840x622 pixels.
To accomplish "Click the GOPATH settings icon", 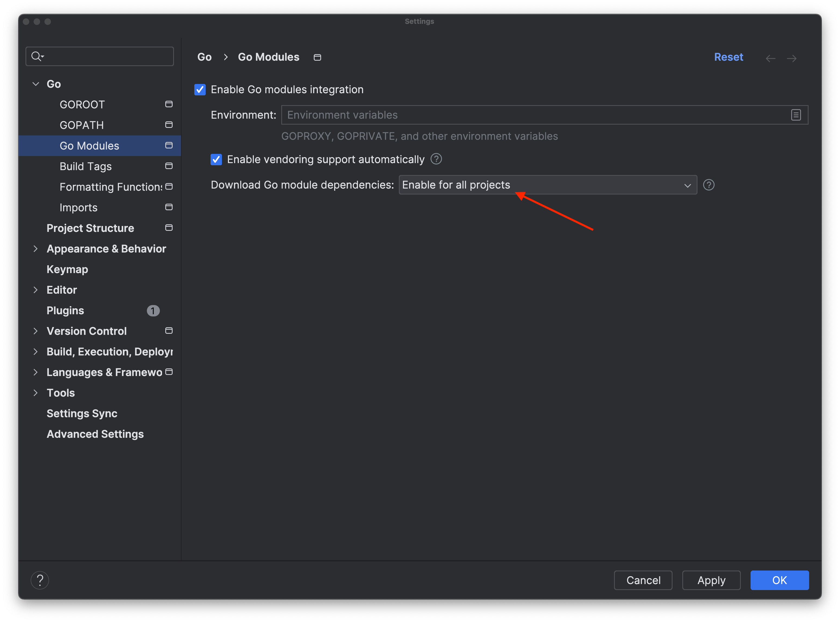I will click(x=169, y=125).
